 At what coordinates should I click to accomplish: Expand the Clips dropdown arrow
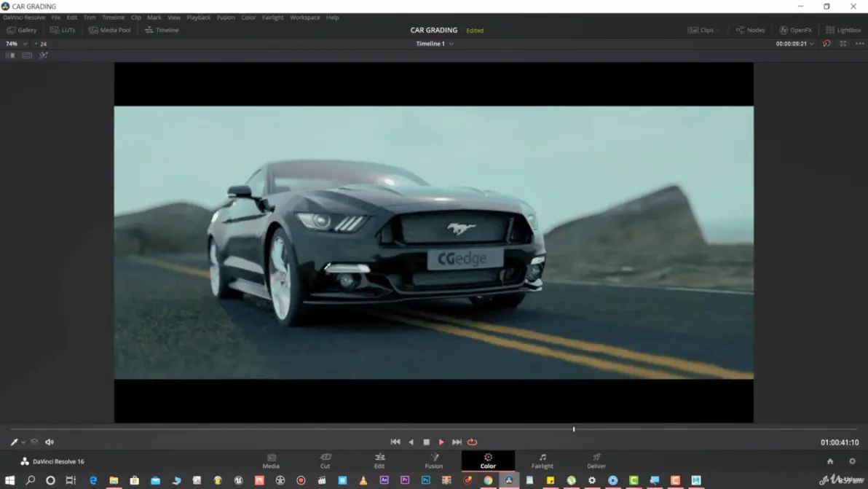click(718, 31)
